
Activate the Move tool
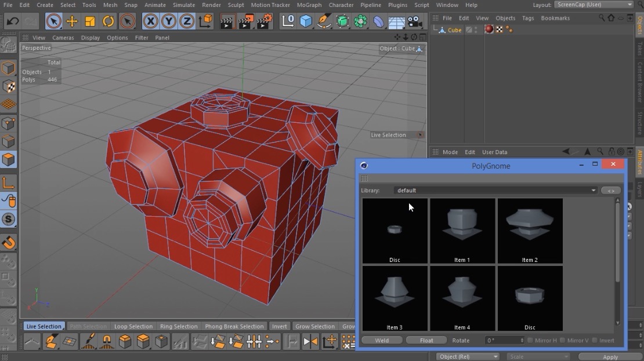(x=72, y=21)
